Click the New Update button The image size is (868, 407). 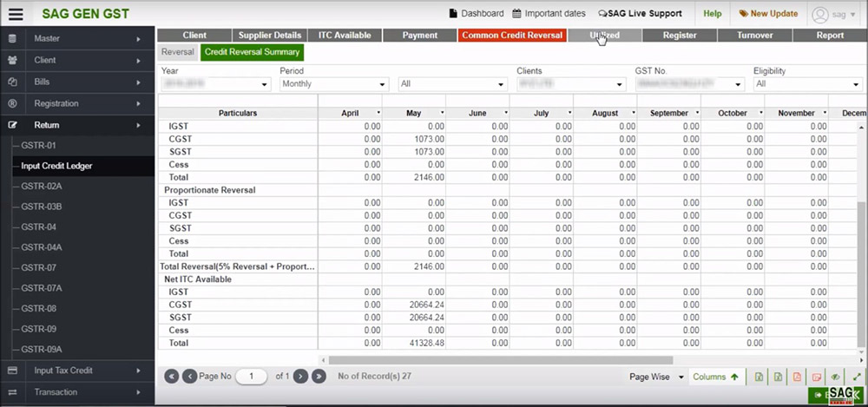[768, 14]
